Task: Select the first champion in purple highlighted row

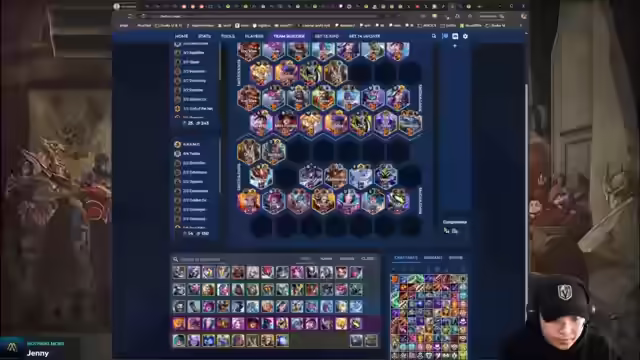Action: [x=179, y=324]
